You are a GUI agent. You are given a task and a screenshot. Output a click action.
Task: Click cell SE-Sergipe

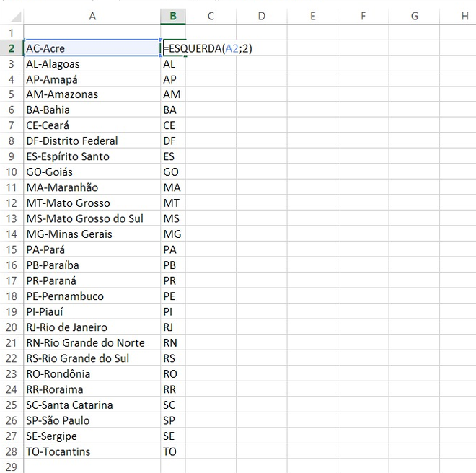point(92,436)
